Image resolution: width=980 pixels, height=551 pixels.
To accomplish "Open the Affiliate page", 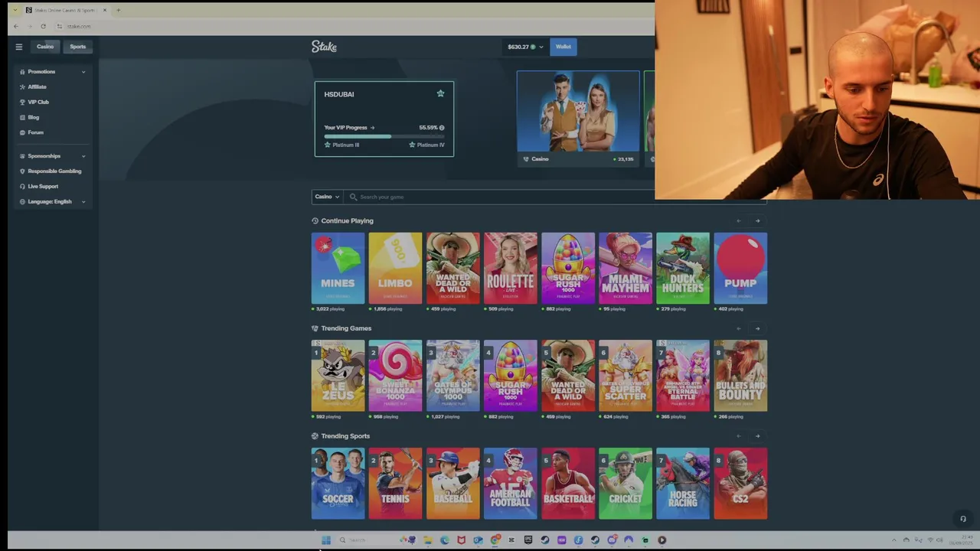I will pos(37,87).
